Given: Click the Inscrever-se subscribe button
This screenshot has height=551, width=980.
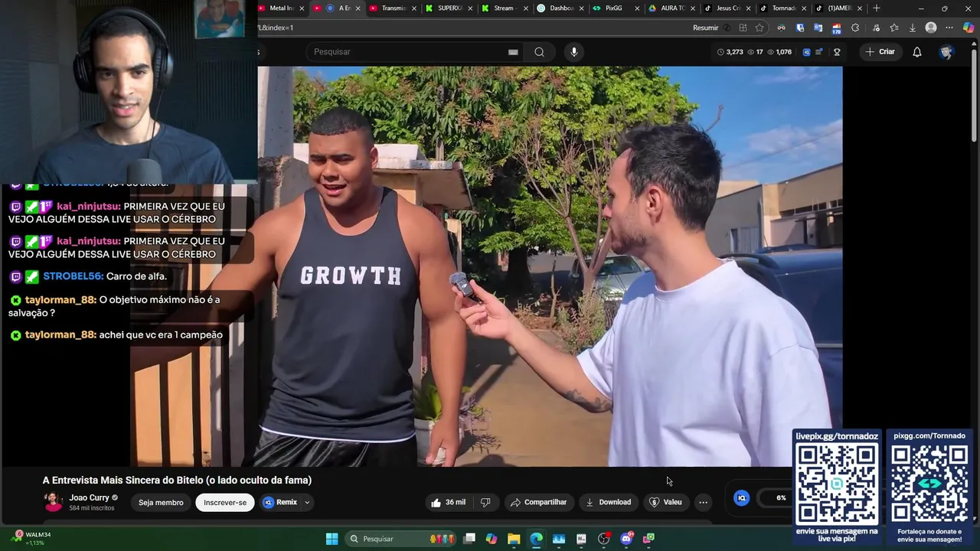Looking at the screenshot, I should 225,503.
